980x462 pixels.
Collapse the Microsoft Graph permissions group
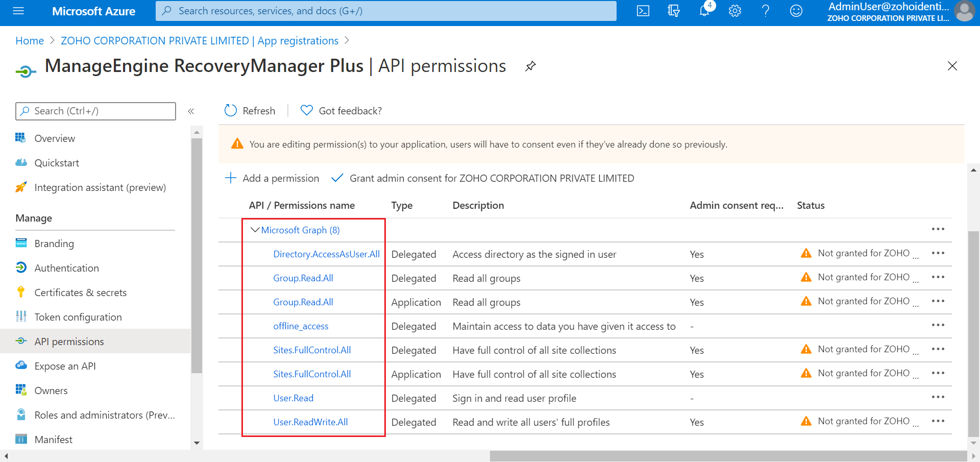(255, 230)
